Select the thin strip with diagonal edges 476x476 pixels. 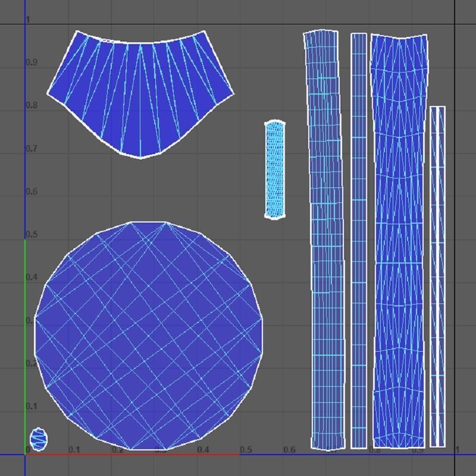pos(437,277)
